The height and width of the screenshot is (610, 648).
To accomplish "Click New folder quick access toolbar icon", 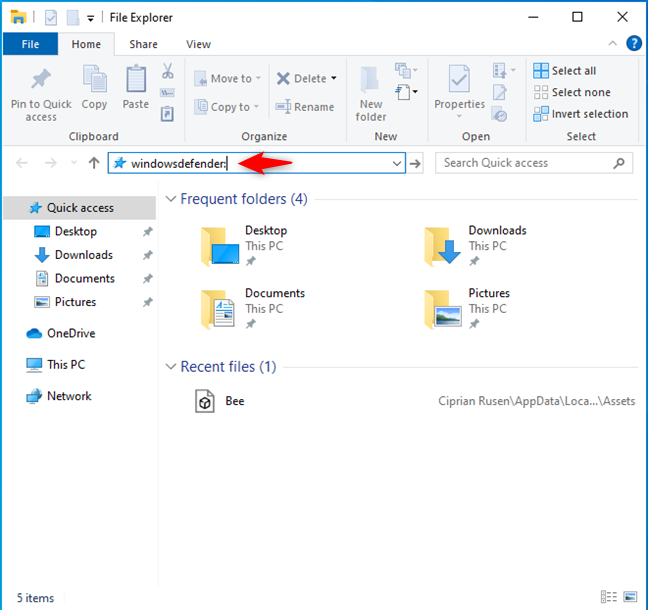I will tap(73, 18).
